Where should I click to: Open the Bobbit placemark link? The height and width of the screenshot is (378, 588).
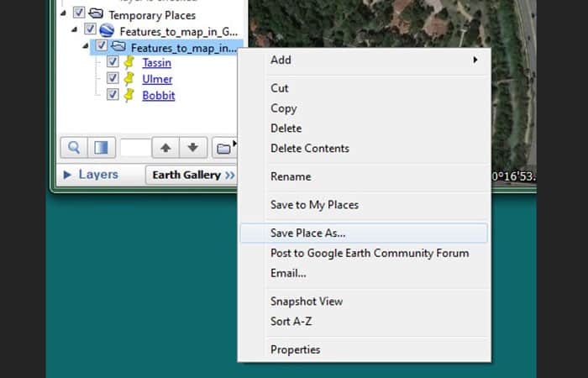point(159,96)
